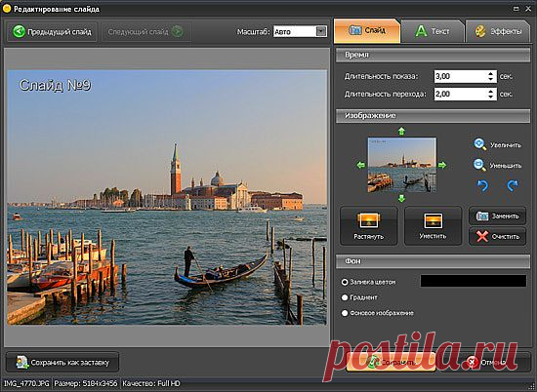Click the Растянуть stretch image button
Screen dimensions: 537x392
click(x=369, y=226)
